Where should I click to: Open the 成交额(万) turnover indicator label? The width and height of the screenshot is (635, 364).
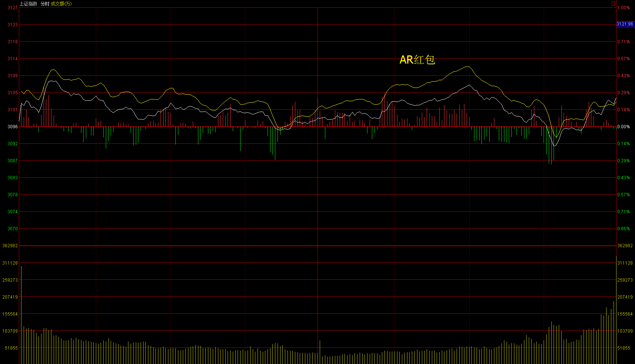(61, 4)
